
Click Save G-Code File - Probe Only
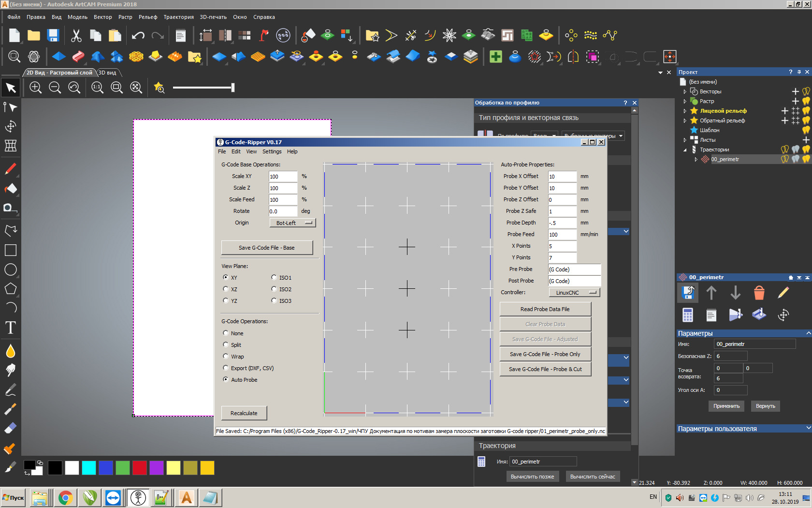(545, 354)
